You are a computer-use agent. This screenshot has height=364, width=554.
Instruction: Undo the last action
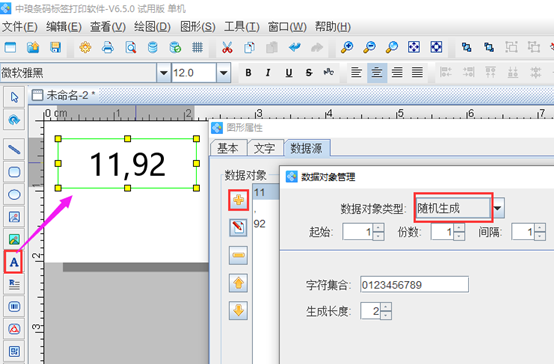pos(294,47)
